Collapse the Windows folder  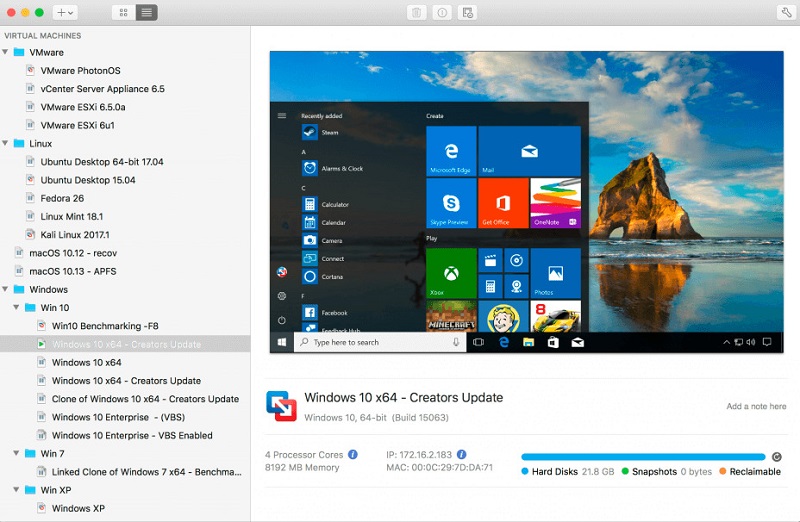click(x=5, y=289)
